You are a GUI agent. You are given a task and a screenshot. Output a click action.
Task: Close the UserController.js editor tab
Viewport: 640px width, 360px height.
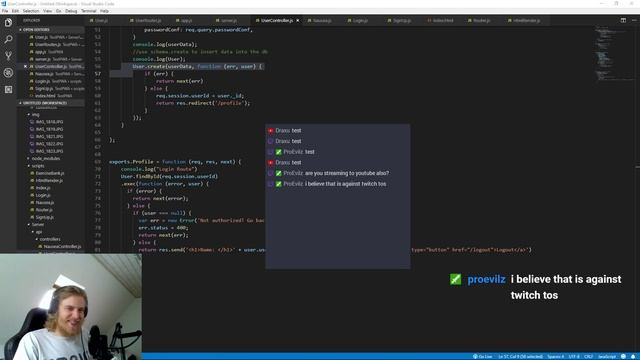coord(298,20)
